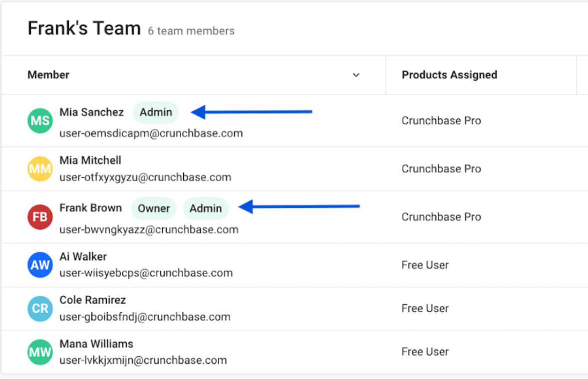This screenshot has height=379, width=588.
Task: Select the name Frank Brown
Action: click(x=91, y=208)
